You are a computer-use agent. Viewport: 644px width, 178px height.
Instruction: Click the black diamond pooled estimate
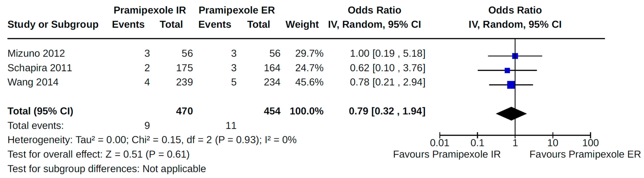[x=511, y=114]
